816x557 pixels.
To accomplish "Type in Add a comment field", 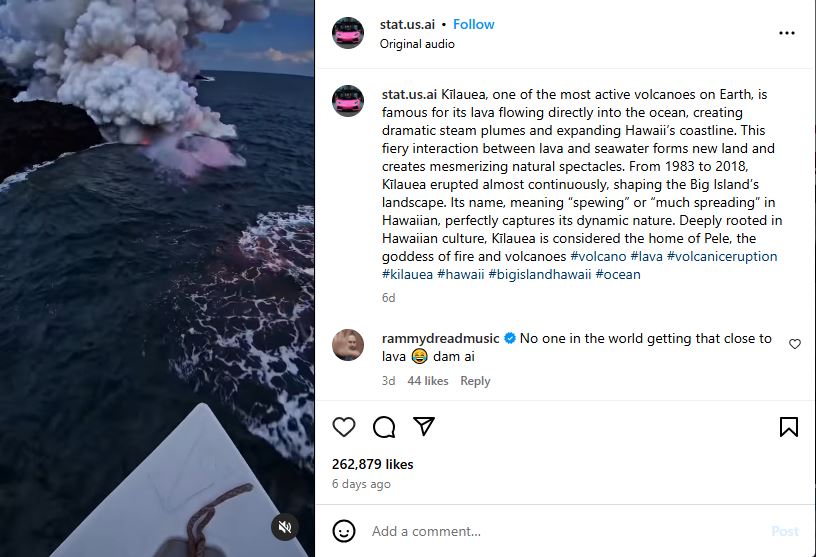I will coord(560,531).
